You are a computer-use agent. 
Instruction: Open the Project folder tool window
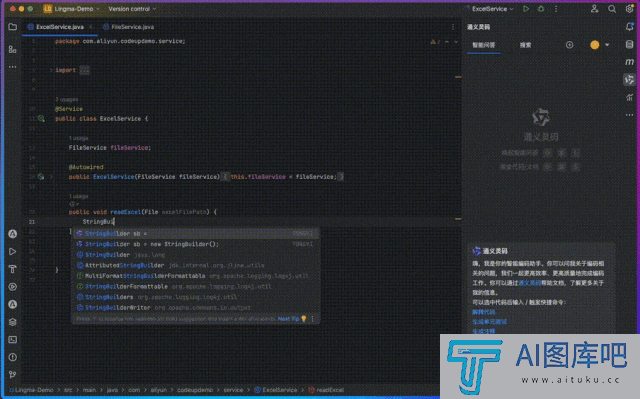pos(13,27)
